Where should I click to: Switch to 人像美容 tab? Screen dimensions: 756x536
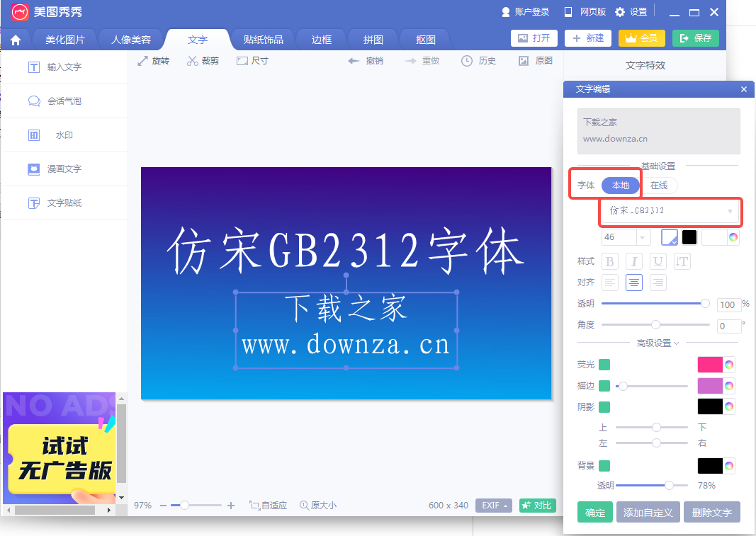pos(131,40)
